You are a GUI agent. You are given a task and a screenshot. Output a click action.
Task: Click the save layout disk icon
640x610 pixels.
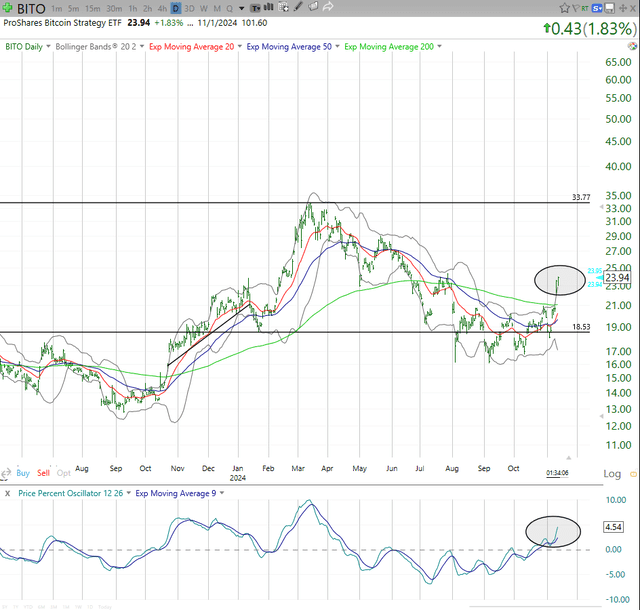(610, 8)
